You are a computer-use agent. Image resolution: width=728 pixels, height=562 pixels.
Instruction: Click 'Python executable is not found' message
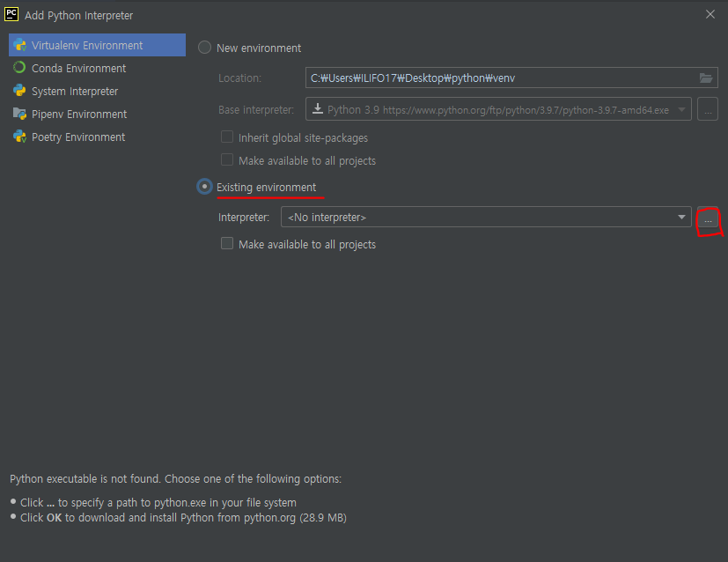click(175, 478)
